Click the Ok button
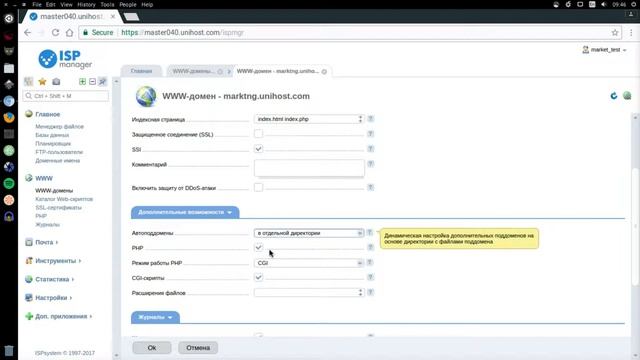Viewport: 640px width, 360px height. coord(152,348)
